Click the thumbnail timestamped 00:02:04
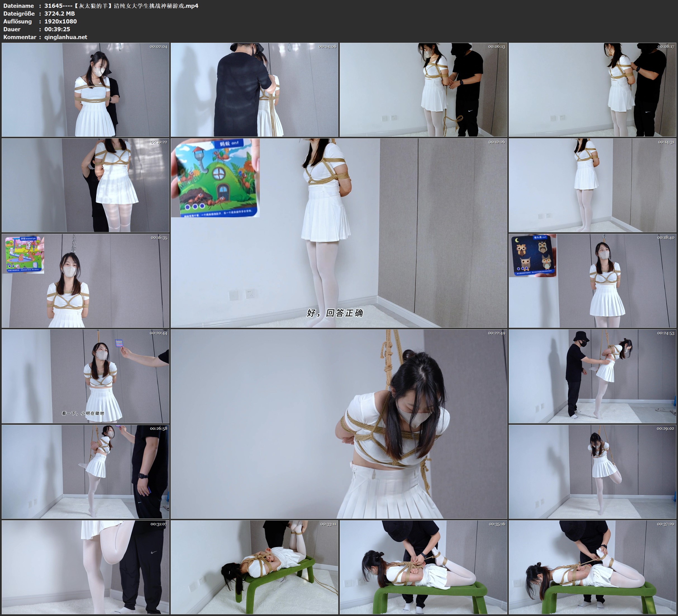 point(85,90)
